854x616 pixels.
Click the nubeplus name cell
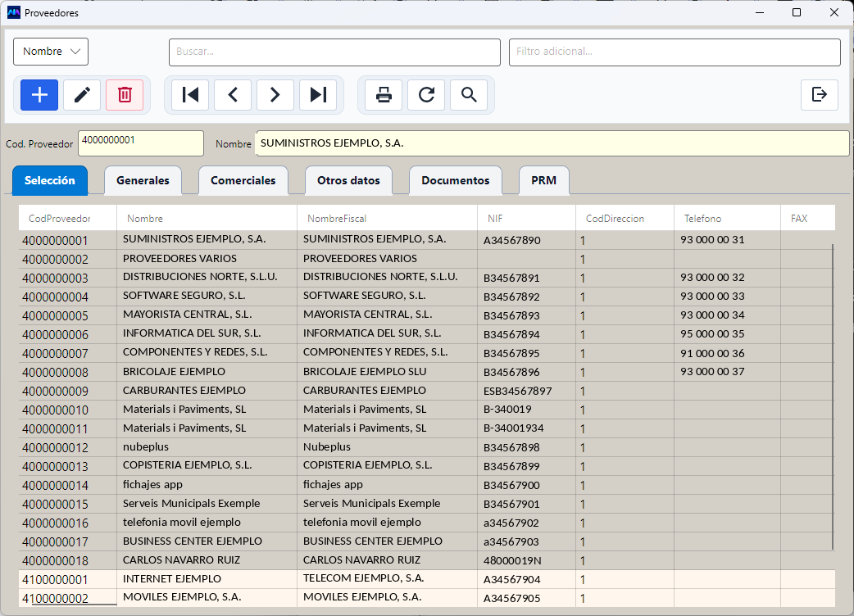click(207, 447)
